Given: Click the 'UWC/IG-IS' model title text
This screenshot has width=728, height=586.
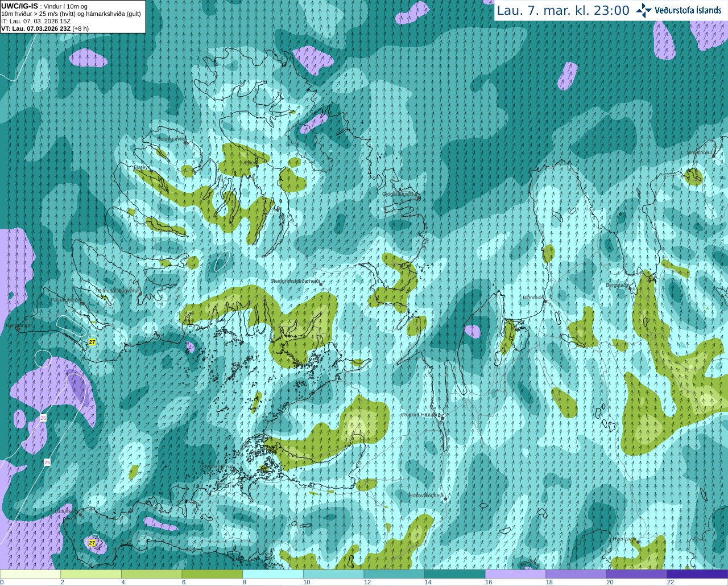Looking at the screenshot, I should point(19,6).
